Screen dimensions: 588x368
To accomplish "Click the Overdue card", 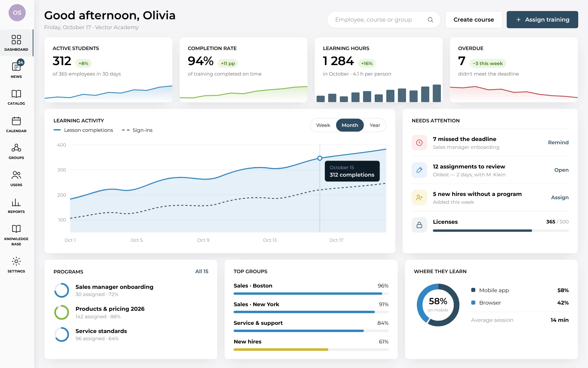I will click(x=514, y=70).
